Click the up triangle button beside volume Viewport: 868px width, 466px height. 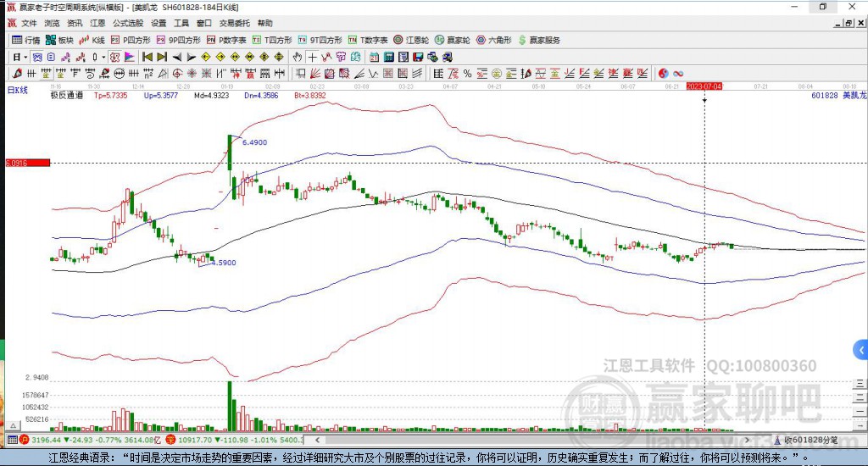click(14, 425)
